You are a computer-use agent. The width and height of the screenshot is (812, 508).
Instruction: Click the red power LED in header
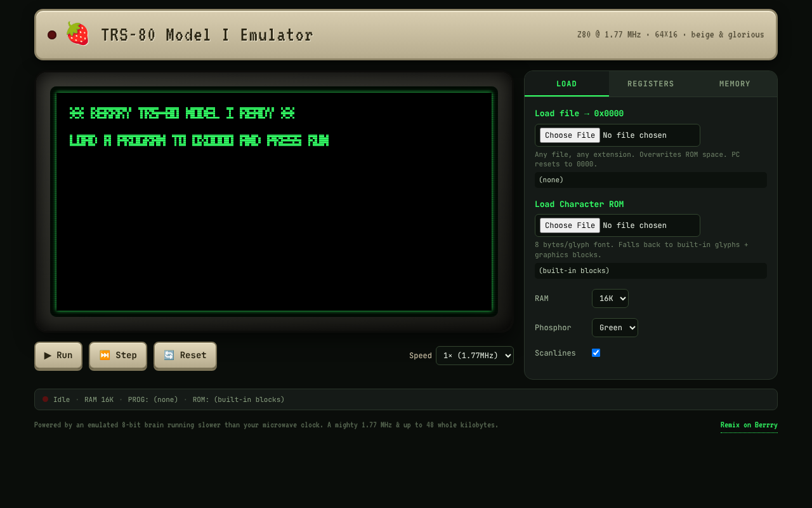click(52, 35)
